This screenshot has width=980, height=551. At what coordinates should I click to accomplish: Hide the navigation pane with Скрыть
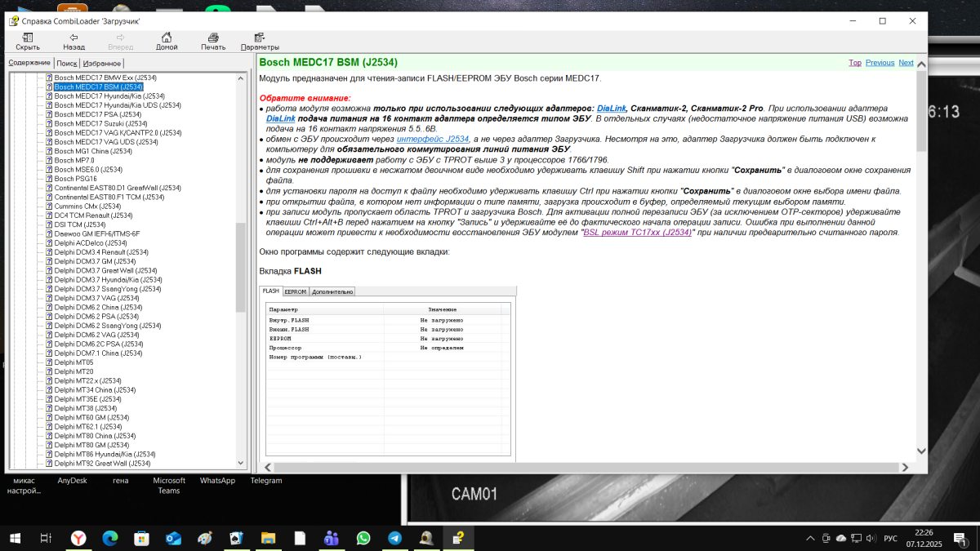click(x=28, y=42)
